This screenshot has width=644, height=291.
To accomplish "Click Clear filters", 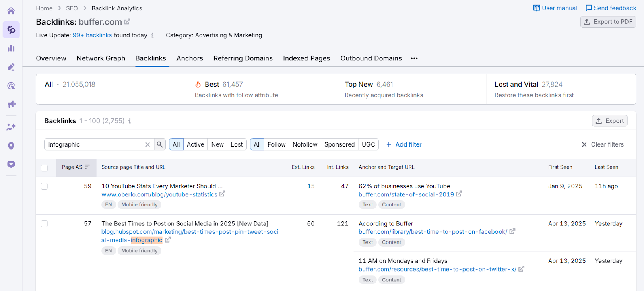I will (603, 144).
